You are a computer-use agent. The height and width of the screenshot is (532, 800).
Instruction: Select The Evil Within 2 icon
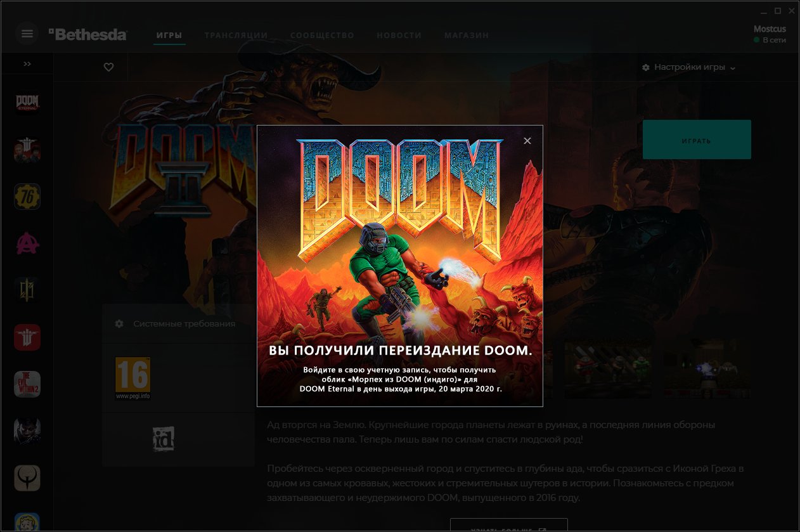click(27, 384)
